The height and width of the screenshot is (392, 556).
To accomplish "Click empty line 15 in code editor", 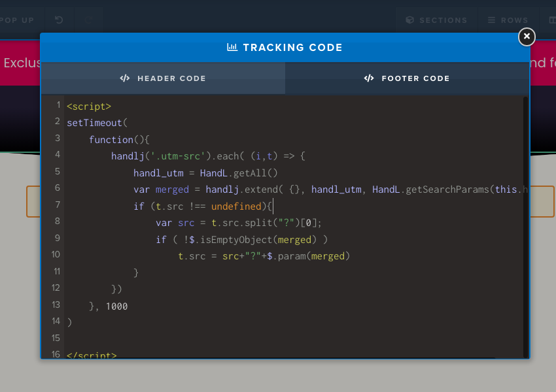I will pyautogui.click(x=196, y=338).
